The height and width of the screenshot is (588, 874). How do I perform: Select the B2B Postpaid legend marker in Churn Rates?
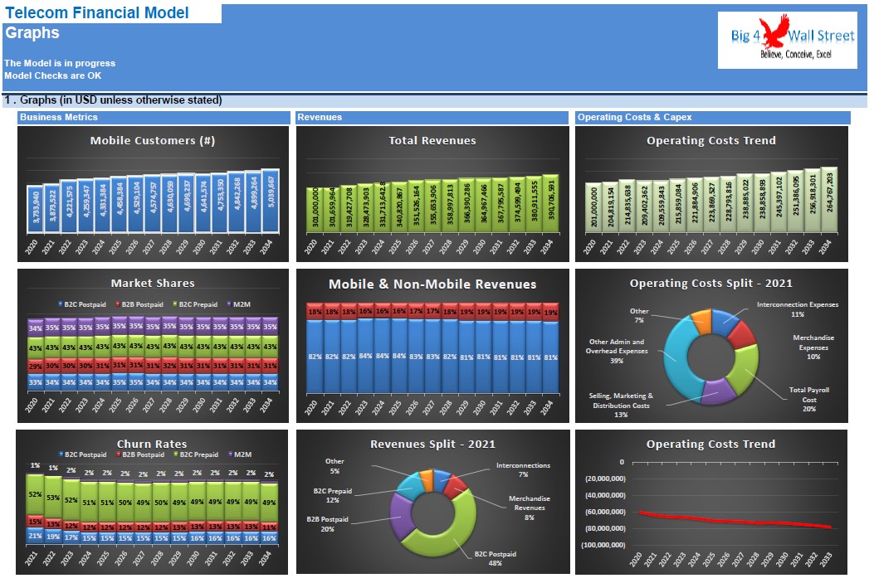(x=118, y=454)
